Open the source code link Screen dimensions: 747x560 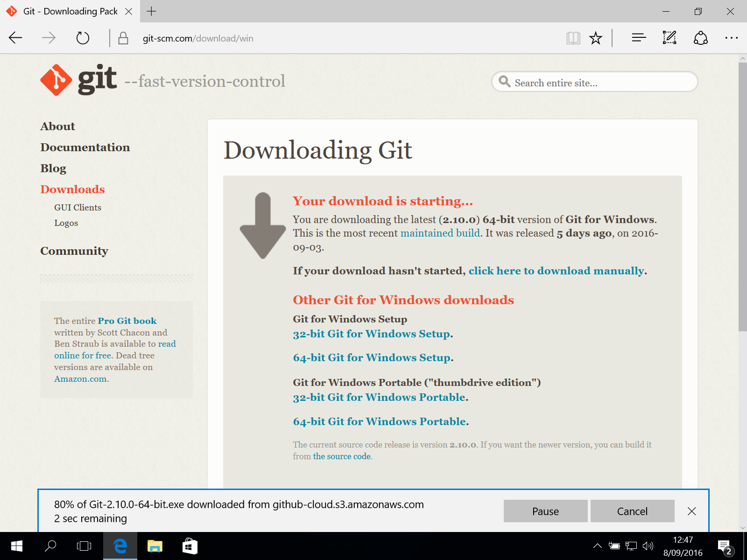342,456
